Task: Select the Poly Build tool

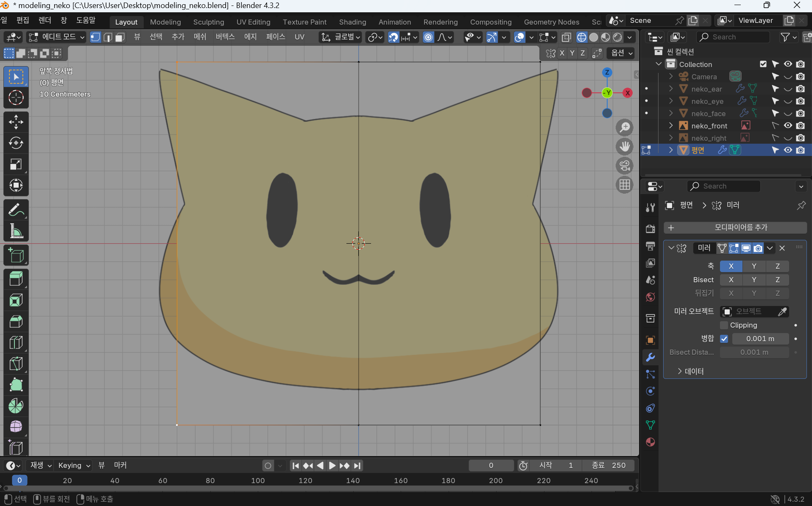Action: [x=16, y=385]
